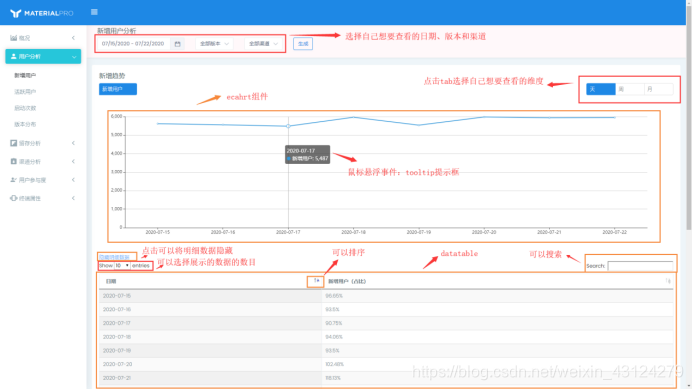The image size is (693, 390).
Task: Sort by the 日期 column sort icon
Action: [x=316, y=281]
